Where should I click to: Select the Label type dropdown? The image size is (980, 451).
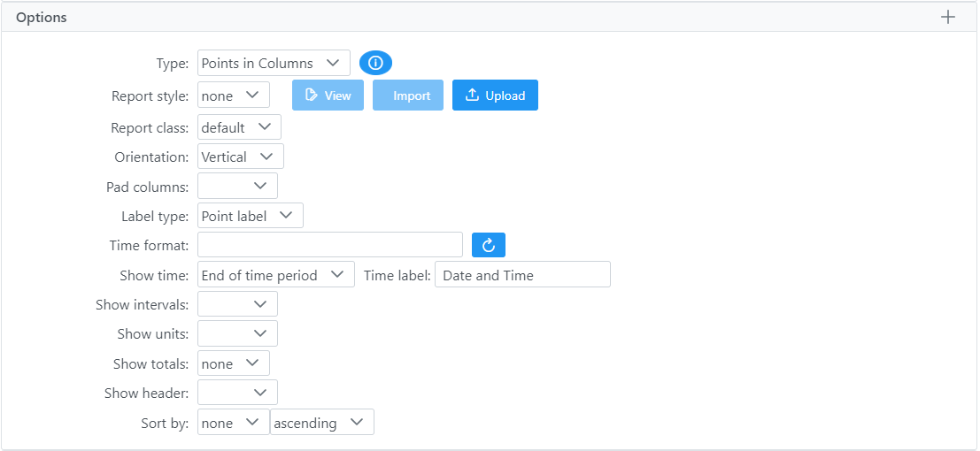click(251, 216)
